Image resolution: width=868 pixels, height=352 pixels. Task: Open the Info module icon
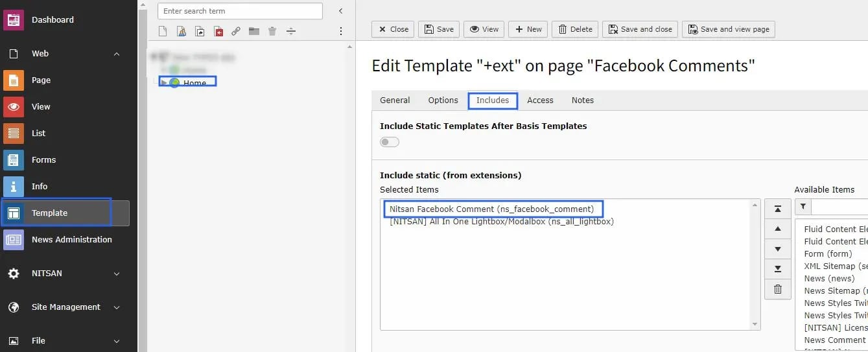click(x=14, y=187)
